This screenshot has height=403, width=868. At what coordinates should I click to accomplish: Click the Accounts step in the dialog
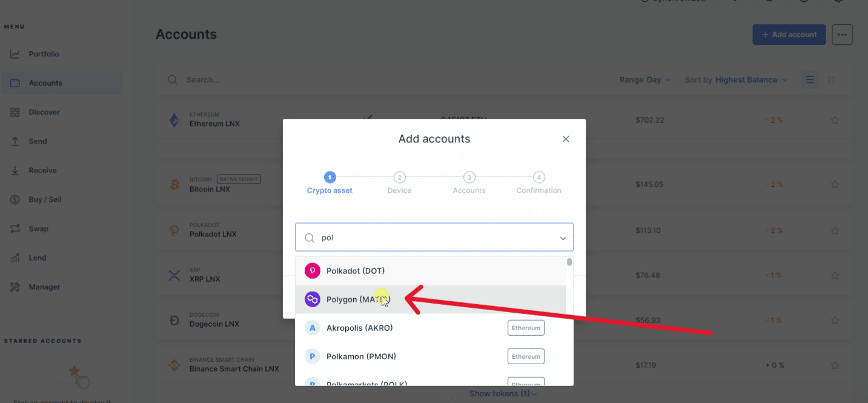pyautogui.click(x=469, y=183)
